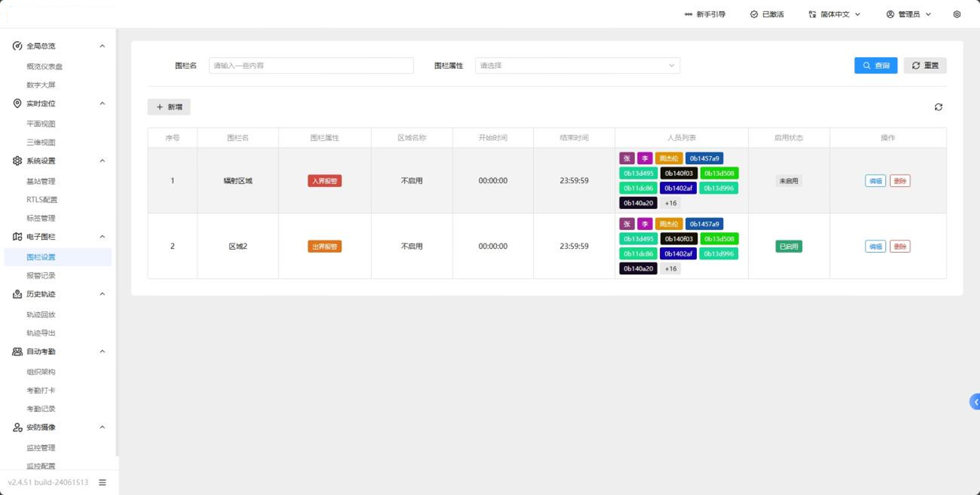
Task: Click the blue side drawer arrow handle
Action: [x=975, y=402]
